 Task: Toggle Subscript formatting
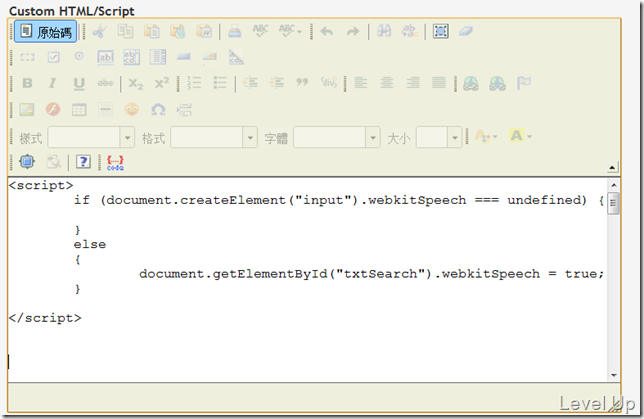136,83
